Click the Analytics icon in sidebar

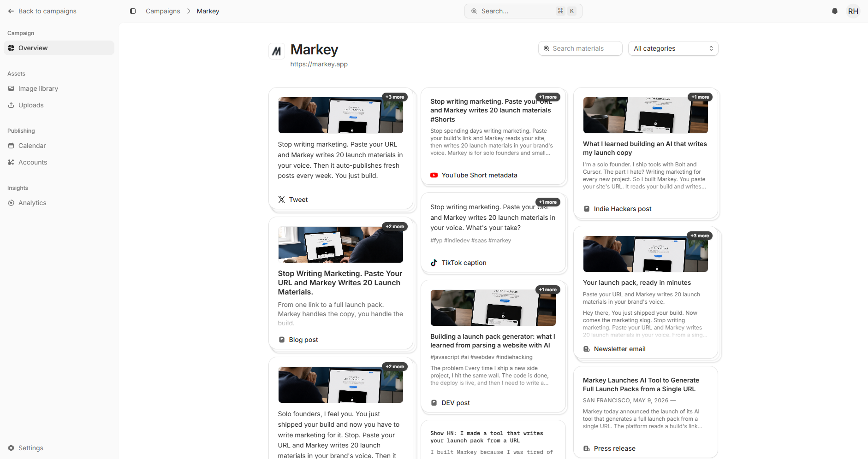click(x=11, y=203)
